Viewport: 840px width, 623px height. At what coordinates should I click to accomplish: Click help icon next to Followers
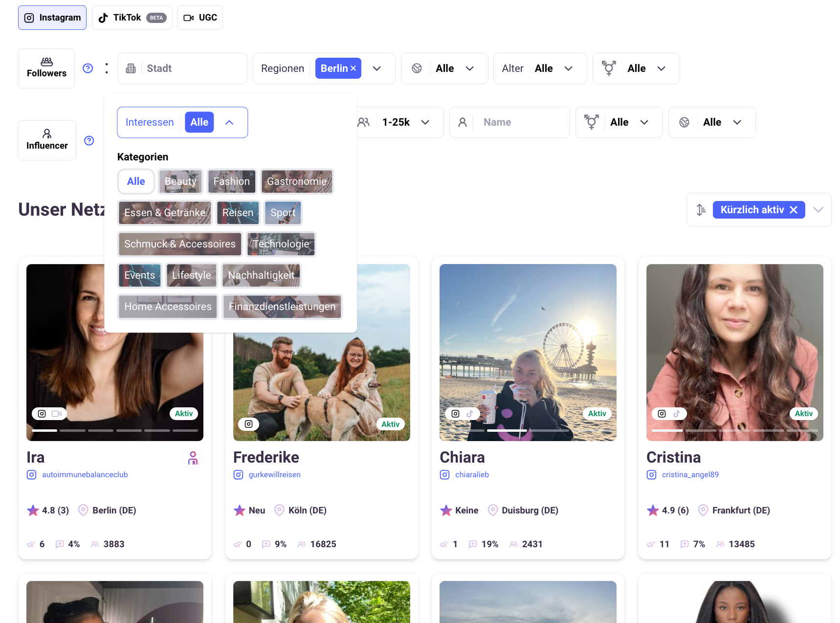[88, 68]
